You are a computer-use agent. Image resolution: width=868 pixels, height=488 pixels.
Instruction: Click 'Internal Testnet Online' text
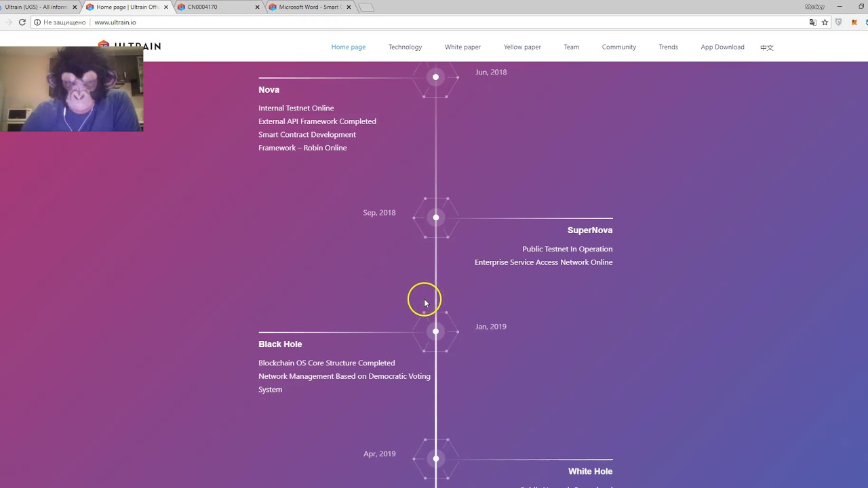pyautogui.click(x=296, y=108)
